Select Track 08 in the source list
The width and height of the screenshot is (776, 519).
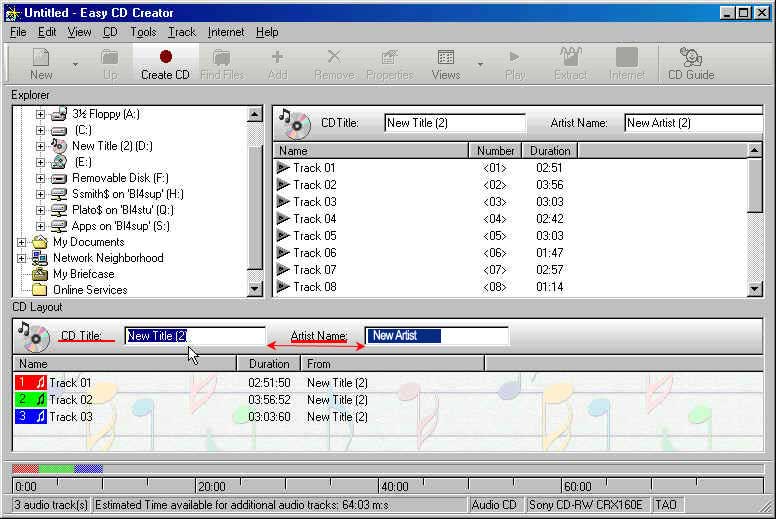tap(314, 287)
